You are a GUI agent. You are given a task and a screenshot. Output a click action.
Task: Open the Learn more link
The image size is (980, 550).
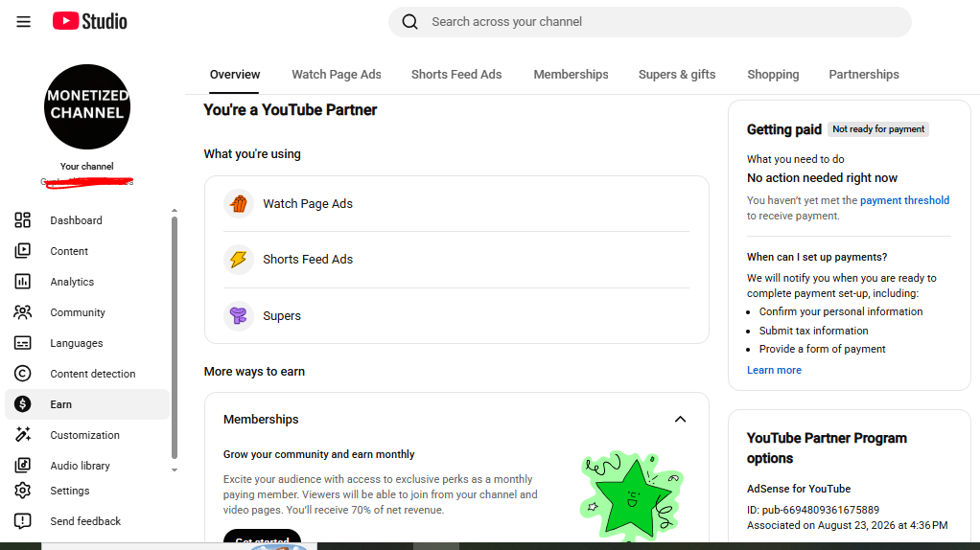click(x=774, y=370)
